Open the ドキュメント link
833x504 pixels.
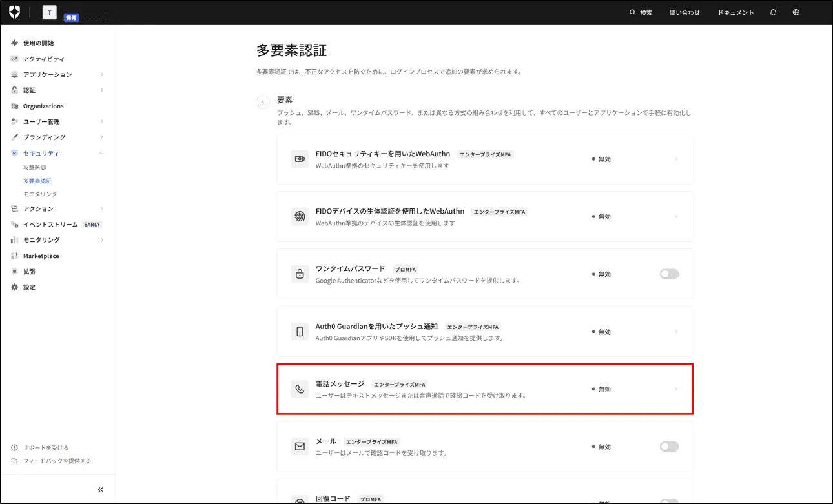(x=735, y=13)
